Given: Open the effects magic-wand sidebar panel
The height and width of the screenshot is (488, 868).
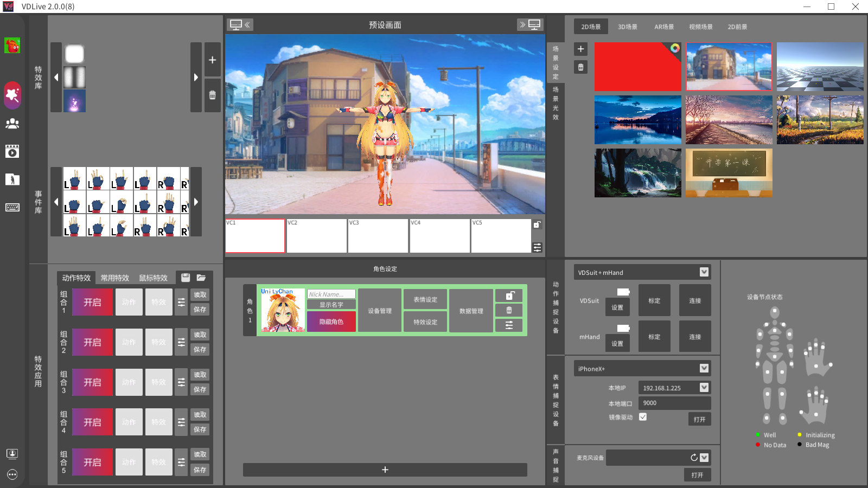Looking at the screenshot, I should pyautogui.click(x=12, y=95).
